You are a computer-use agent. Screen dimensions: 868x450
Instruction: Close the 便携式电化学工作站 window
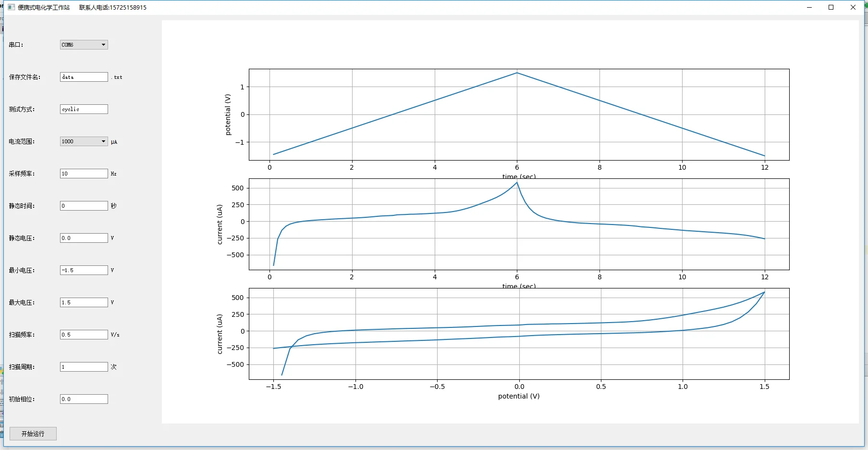[x=853, y=7]
